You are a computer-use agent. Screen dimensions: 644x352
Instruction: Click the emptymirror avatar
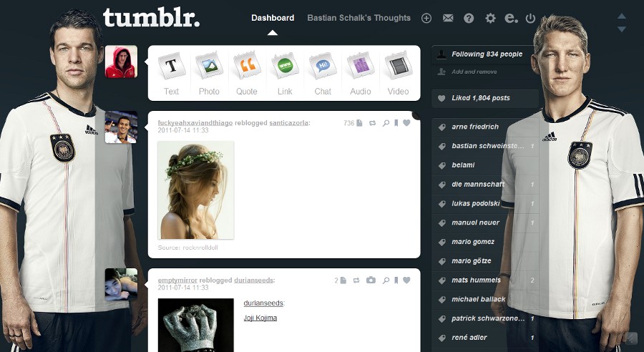(121, 285)
